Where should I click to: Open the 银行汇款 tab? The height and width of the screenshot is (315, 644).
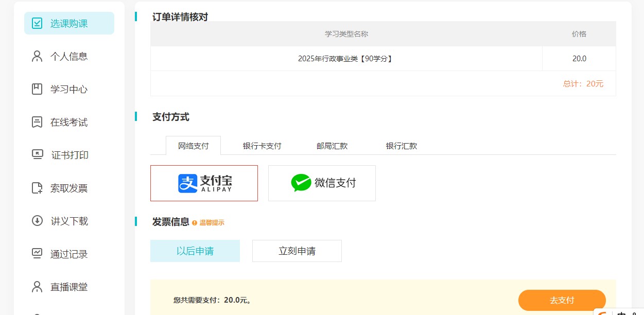[x=402, y=146]
